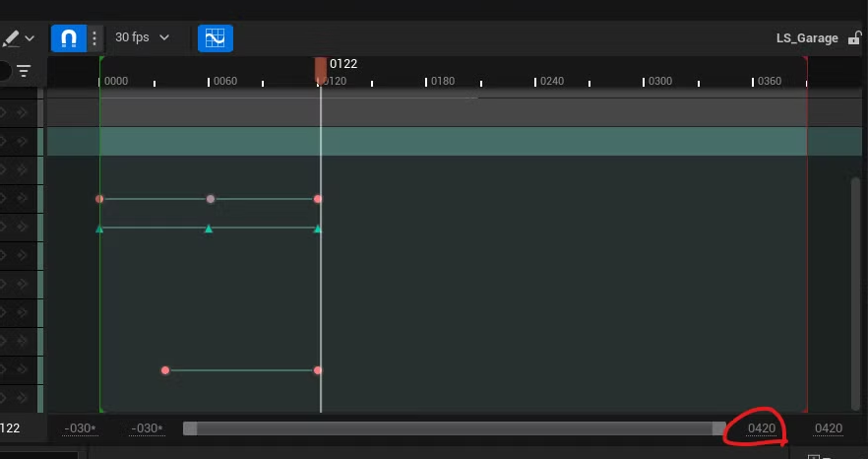Click the red playhead handle at 0122

click(321, 70)
